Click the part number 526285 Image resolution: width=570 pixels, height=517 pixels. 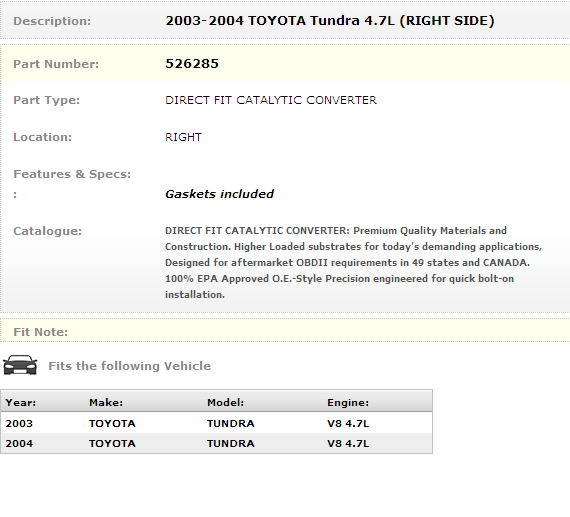point(192,64)
